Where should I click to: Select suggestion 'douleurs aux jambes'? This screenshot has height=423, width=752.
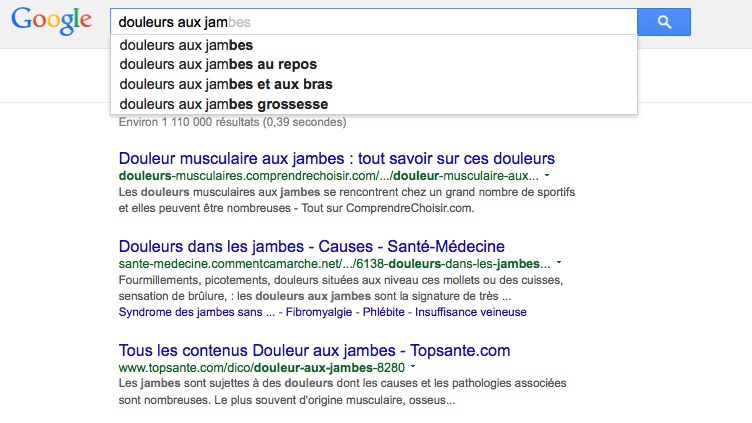(x=186, y=45)
